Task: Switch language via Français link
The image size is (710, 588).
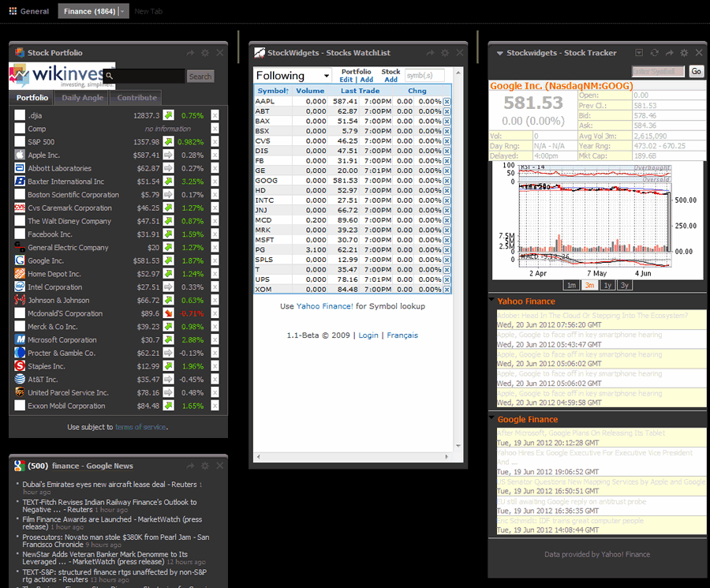Action: pyautogui.click(x=402, y=335)
